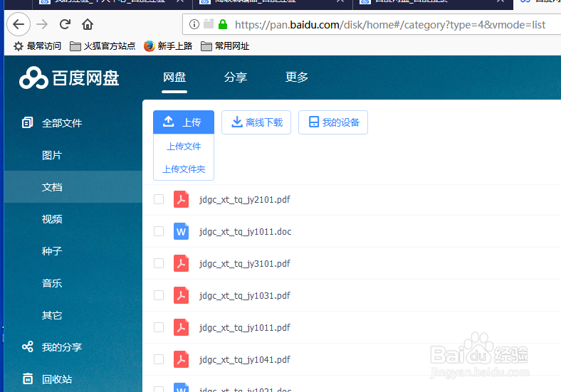Select checkbox beside jdgc_xt_tq_jy3101.pdf
The image size is (561, 392).
click(159, 263)
